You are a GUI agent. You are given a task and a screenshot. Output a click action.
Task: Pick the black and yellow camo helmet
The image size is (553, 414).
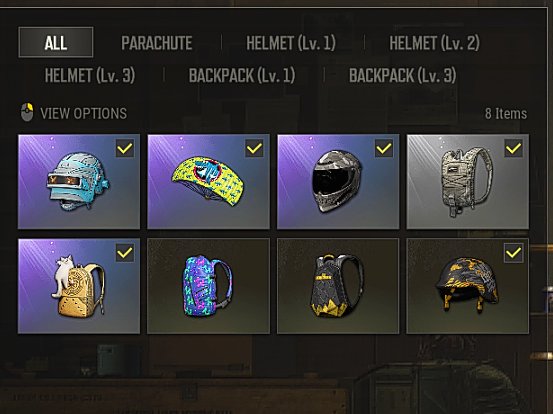468,286
